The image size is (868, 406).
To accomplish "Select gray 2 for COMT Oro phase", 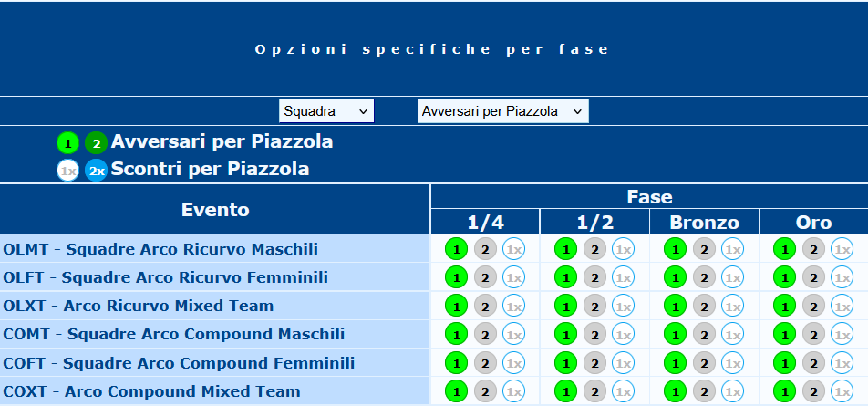I will point(813,335).
